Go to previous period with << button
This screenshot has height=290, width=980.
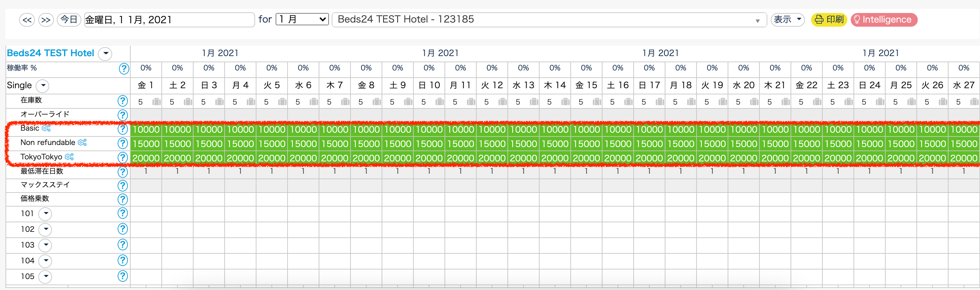coord(27,20)
